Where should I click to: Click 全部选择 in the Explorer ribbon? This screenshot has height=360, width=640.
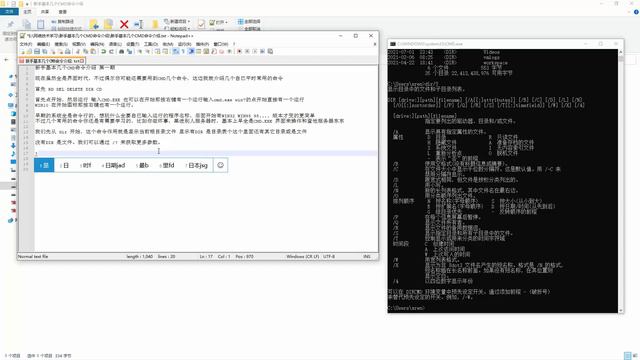click(249, 21)
